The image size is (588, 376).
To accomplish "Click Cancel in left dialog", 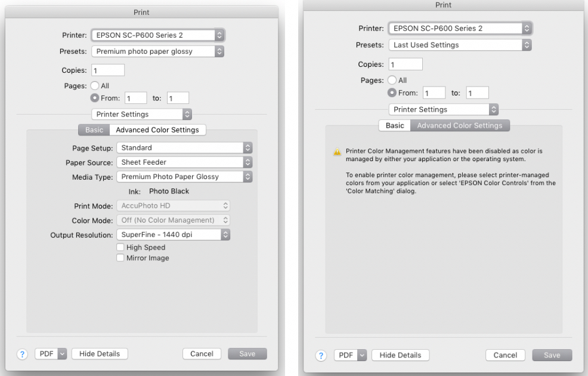I will pos(202,354).
